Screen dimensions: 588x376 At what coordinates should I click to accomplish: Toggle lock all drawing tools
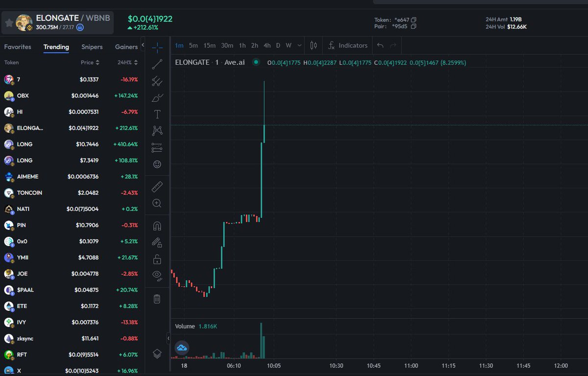point(157,259)
